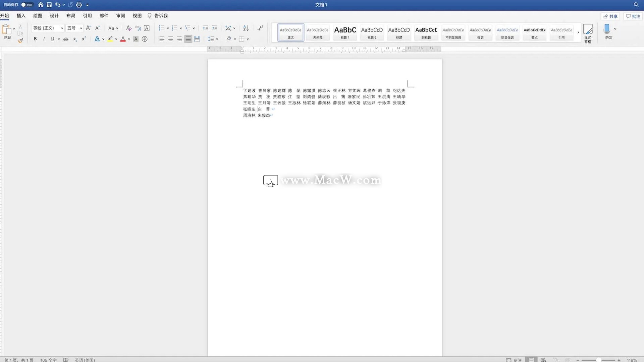644x362 pixels.
Task: Clear all formatting icon
Action: 128,28
